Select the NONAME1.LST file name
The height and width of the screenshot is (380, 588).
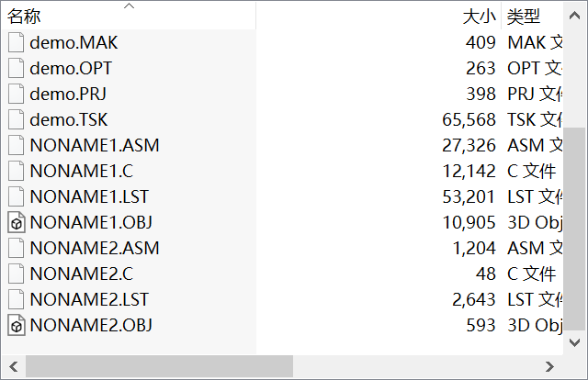tap(89, 196)
